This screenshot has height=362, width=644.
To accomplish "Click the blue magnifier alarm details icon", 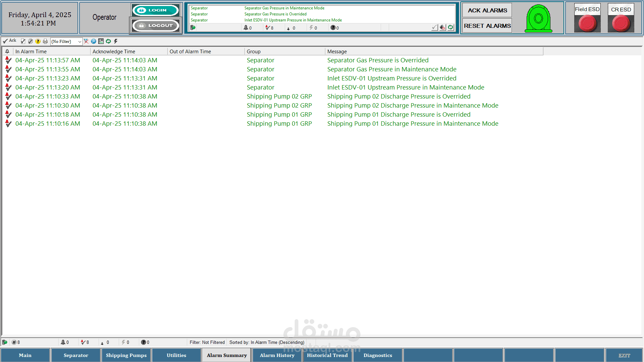I will tap(94, 41).
